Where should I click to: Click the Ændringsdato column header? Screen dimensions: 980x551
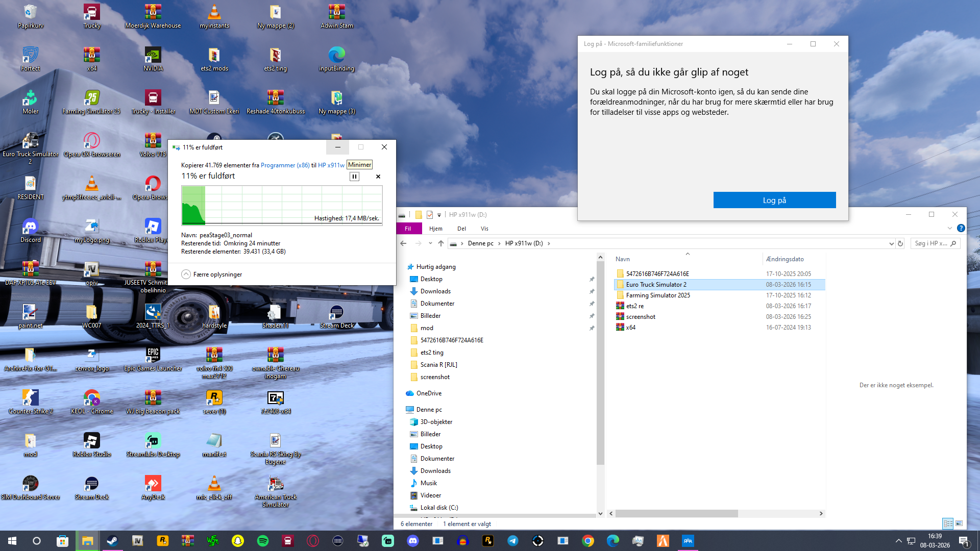coord(785,259)
